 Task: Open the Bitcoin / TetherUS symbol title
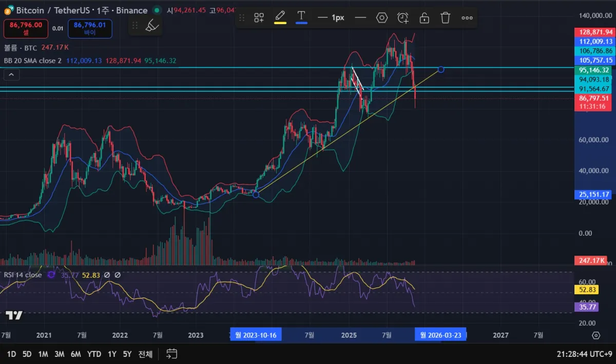(x=82, y=10)
